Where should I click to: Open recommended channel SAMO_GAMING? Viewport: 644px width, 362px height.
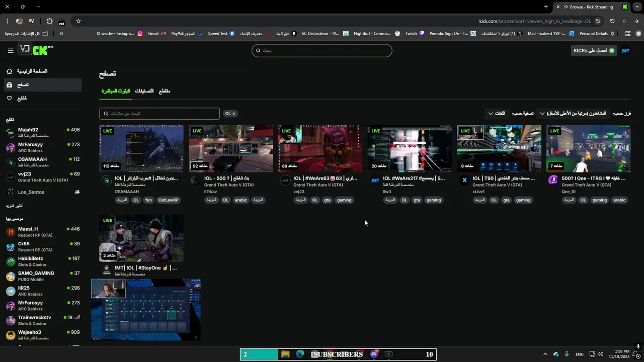[42, 276]
